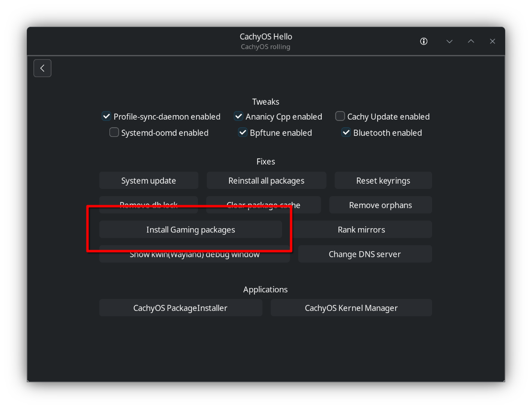This screenshot has width=532, height=409.
Task: Click Clear package cache button
Action: [x=263, y=205]
